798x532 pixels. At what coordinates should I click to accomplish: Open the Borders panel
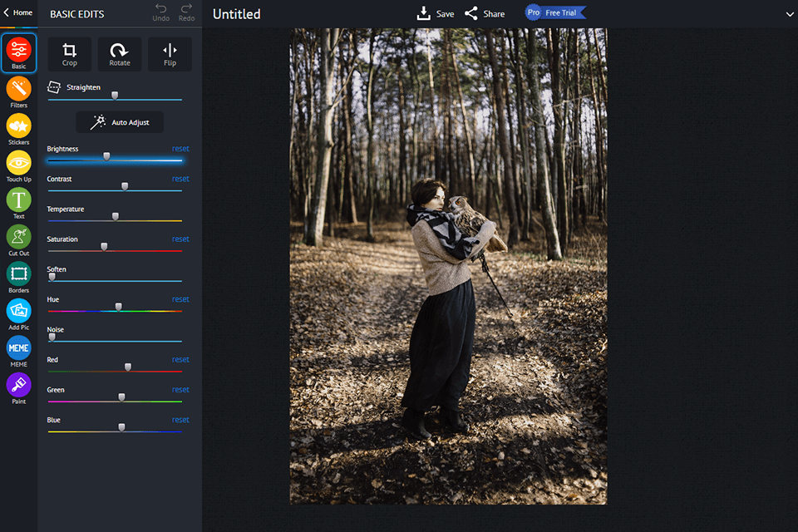(x=18, y=274)
